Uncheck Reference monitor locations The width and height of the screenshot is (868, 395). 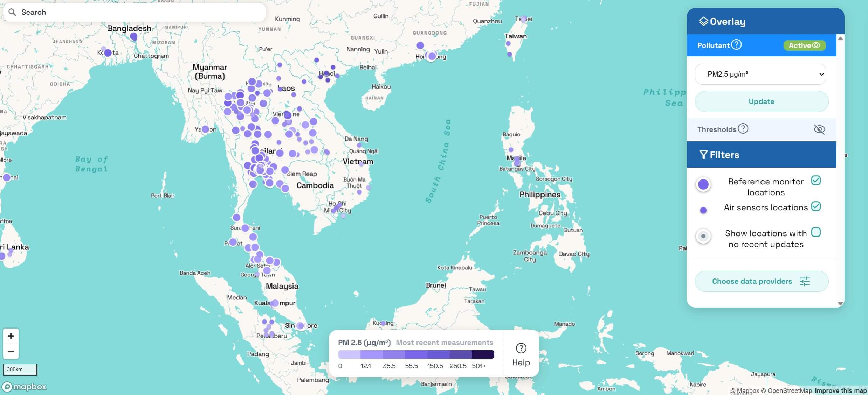(816, 180)
